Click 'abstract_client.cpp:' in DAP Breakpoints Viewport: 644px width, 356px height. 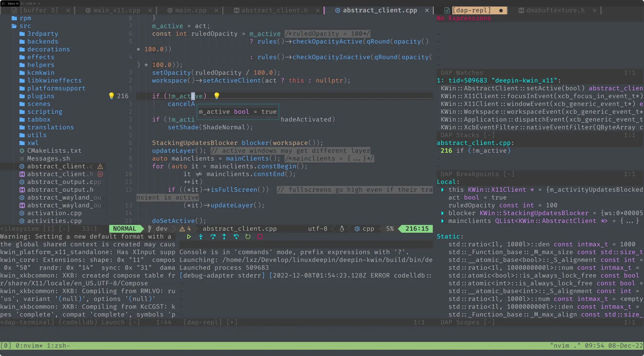[475, 143]
